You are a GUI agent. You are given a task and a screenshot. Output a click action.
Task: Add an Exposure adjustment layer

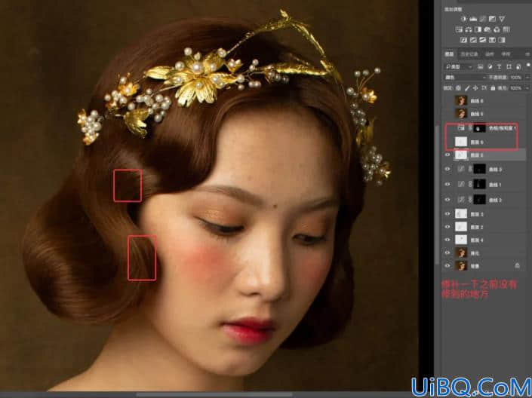click(x=492, y=19)
